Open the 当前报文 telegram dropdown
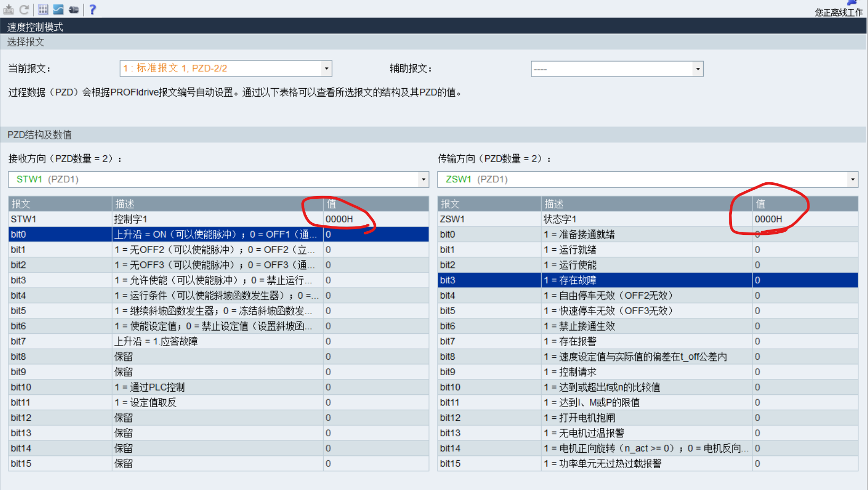This screenshot has height=490, width=868. [x=326, y=69]
